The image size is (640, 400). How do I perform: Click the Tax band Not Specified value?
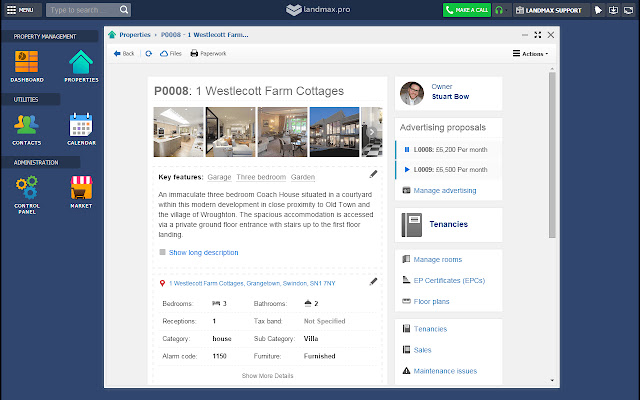tap(324, 321)
